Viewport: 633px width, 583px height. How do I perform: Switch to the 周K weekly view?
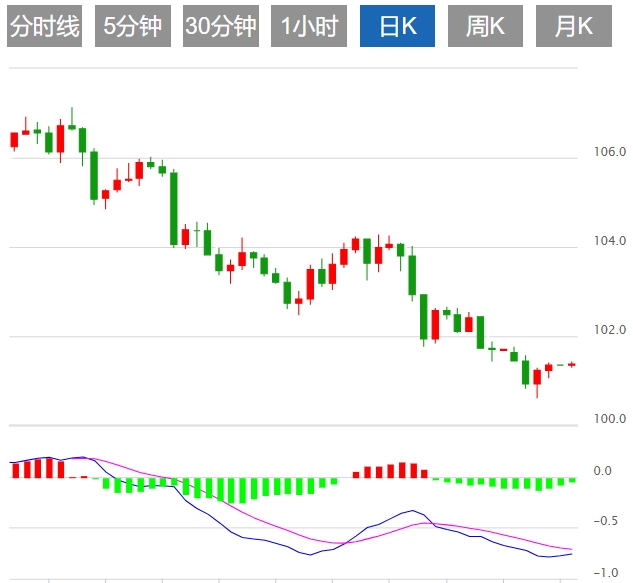point(485,27)
